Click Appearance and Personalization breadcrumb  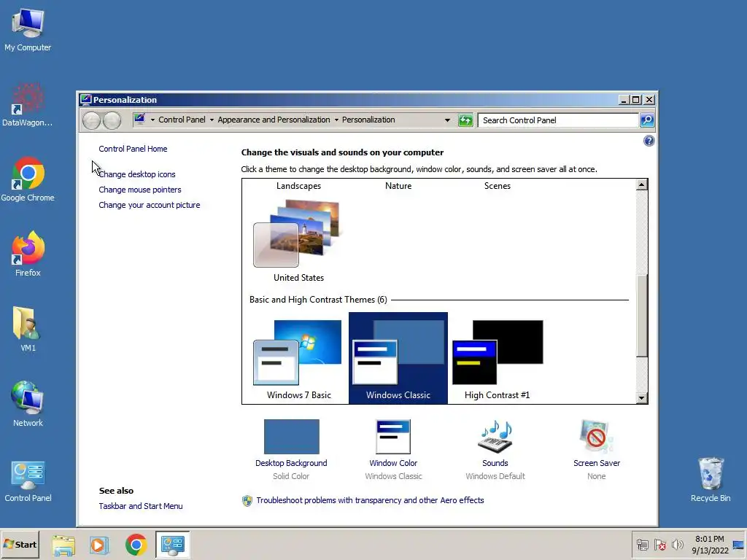[x=274, y=120]
